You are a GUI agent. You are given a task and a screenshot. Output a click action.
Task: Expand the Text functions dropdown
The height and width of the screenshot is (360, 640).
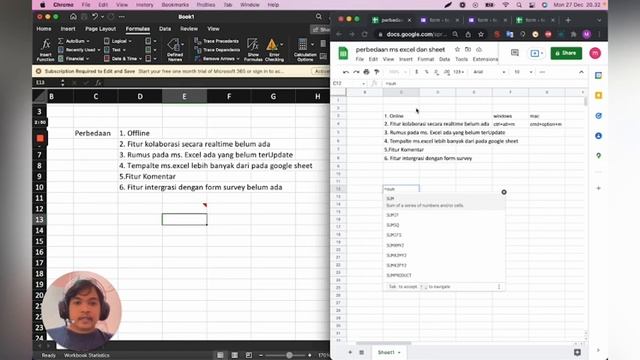click(x=124, y=50)
